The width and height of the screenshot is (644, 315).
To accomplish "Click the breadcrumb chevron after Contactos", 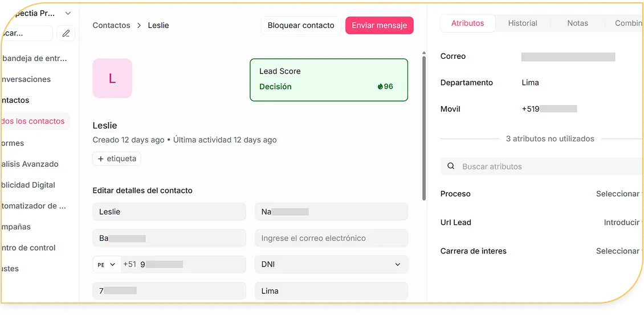I will [139, 26].
